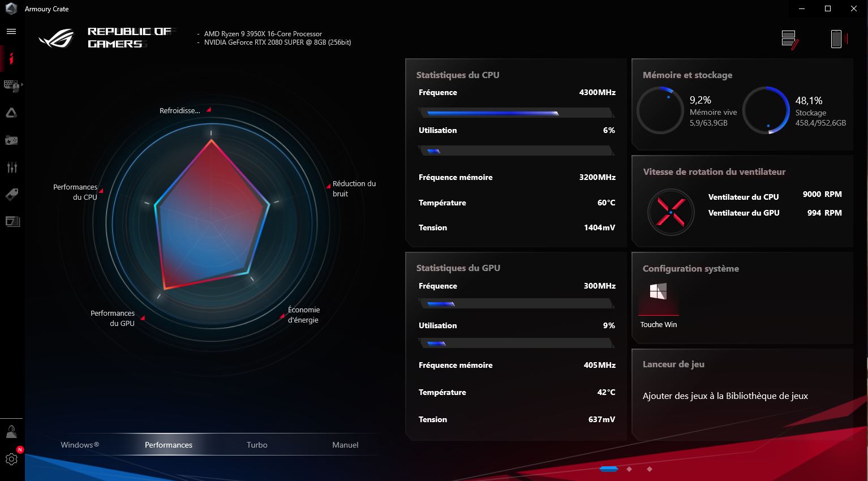Open the Settings gear icon
868x481 pixels.
[11, 459]
